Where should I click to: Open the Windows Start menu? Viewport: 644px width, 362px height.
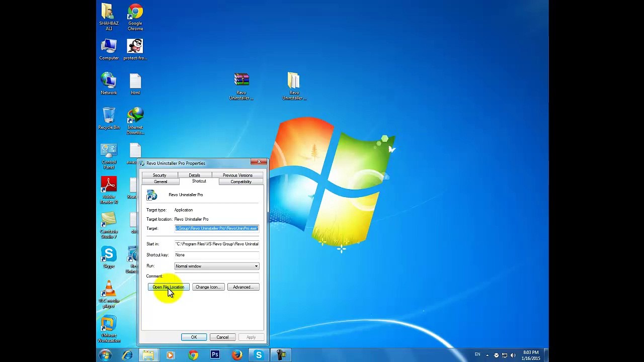click(105, 355)
